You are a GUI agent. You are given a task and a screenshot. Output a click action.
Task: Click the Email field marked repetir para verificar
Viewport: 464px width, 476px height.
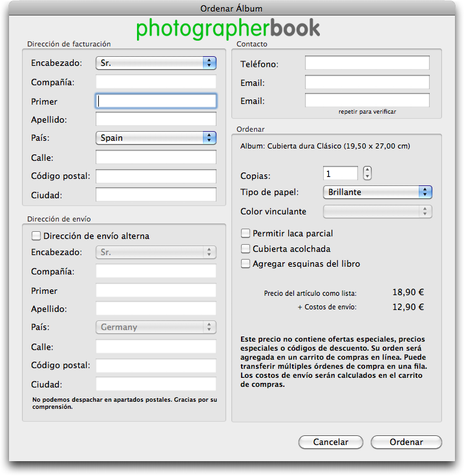[x=367, y=100]
